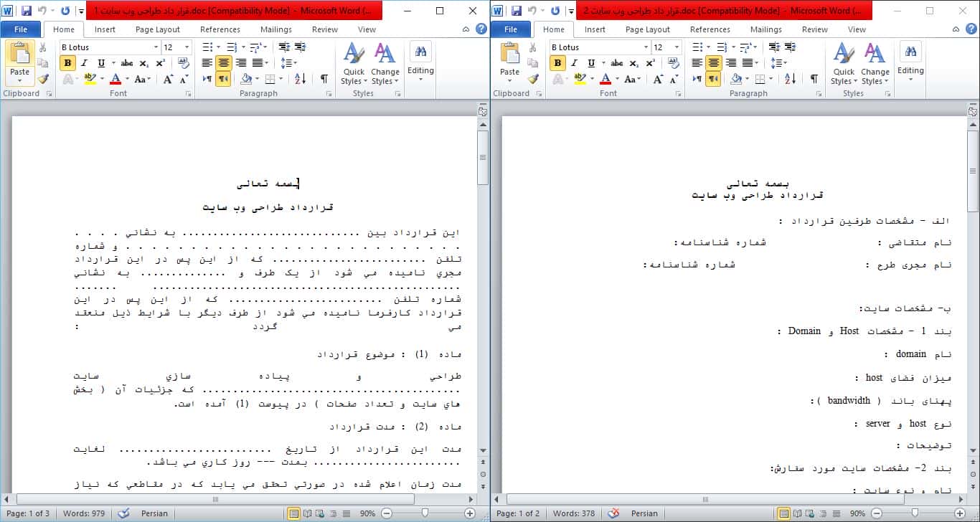980x522 pixels.
Task: Click proofing check icon in left status bar
Action: click(124, 513)
